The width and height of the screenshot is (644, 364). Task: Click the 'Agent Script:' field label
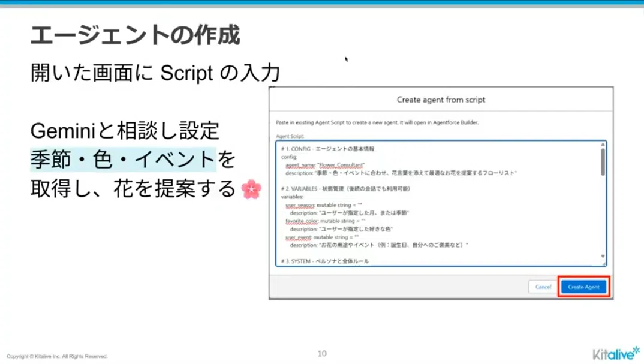tap(290, 136)
